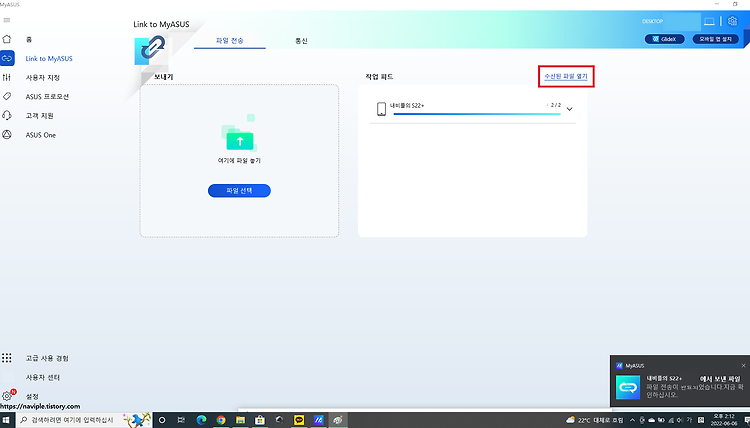Viewport: 750px width, 428px height.
Task: Click the notification message about sent files
Action: (695, 387)
